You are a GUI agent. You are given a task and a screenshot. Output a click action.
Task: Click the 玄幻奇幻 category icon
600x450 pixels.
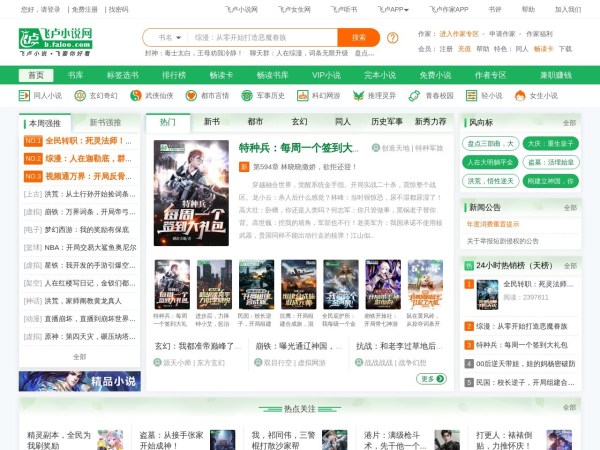point(81,96)
